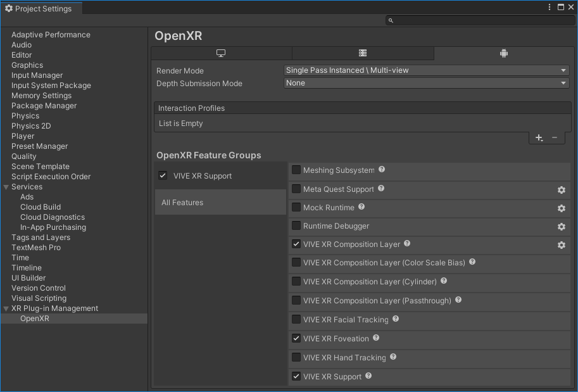This screenshot has height=392, width=578.
Task: Open Physics 2D settings
Action: click(x=31, y=126)
